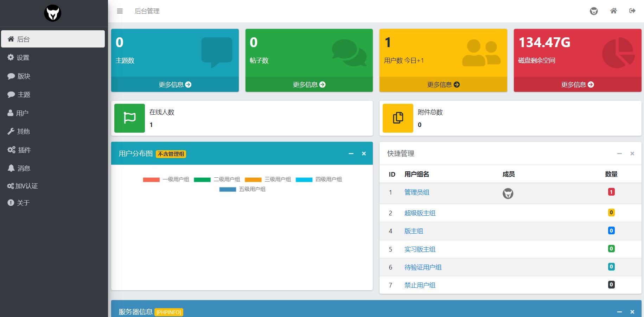Viewport: 644px width, 317px height.
Task: Open the 关于 about page
Action: coord(23,203)
